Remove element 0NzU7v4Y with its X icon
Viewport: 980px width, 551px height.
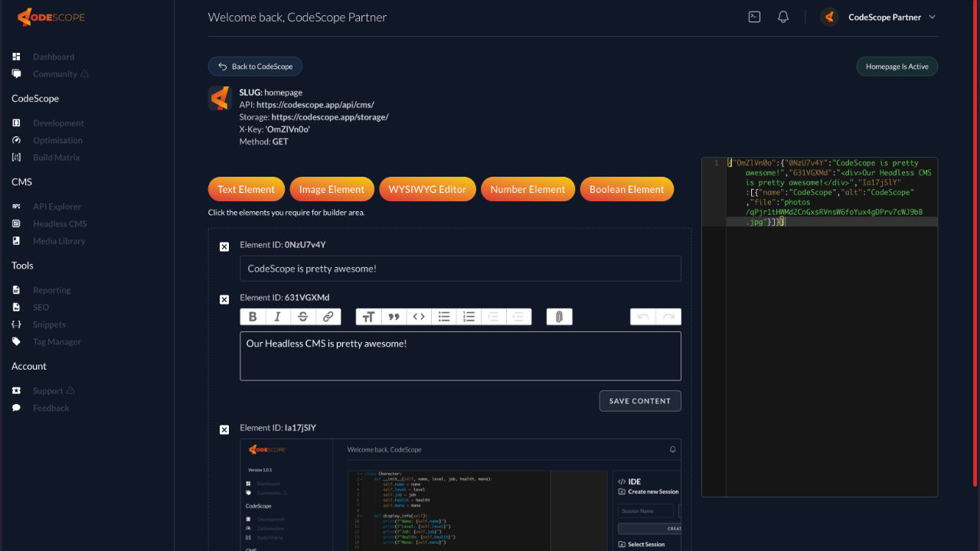pyautogui.click(x=224, y=246)
